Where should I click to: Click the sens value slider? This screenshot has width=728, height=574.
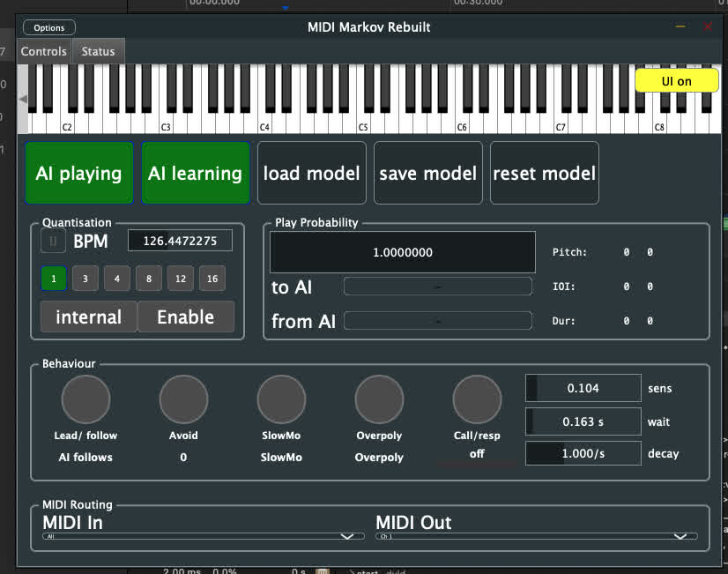(x=583, y=388)
